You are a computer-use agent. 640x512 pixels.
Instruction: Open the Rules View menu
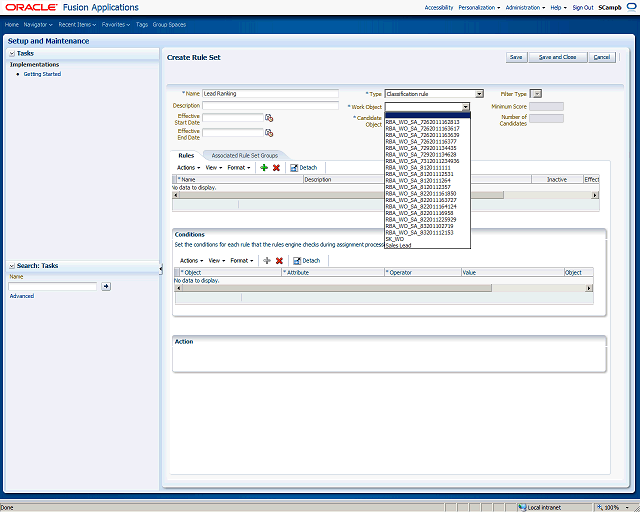click(213, 168)
